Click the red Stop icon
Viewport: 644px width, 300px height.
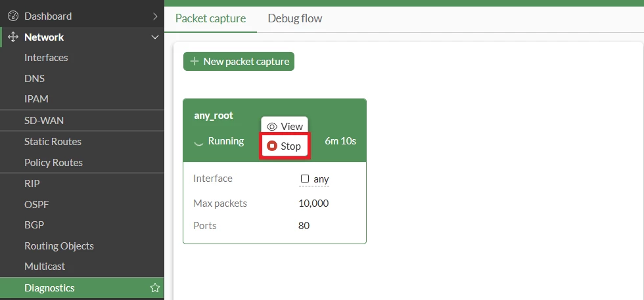coord(272,146)
